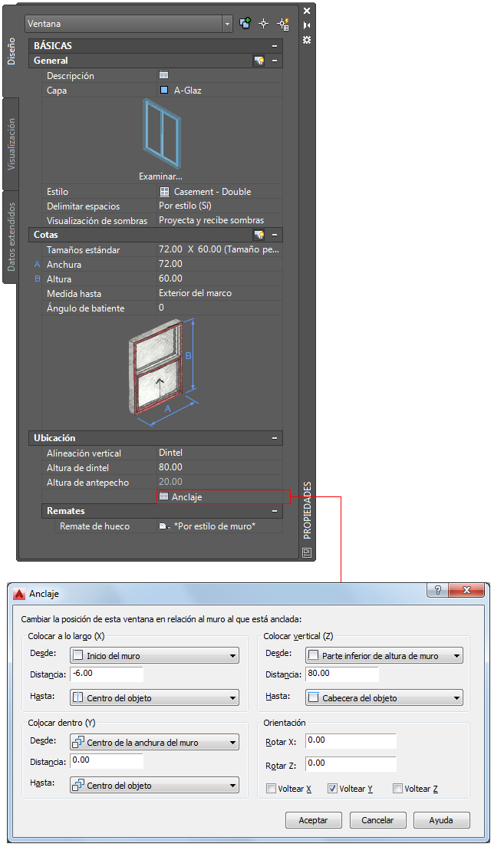Close the properties palette with X

click(307, 11)
